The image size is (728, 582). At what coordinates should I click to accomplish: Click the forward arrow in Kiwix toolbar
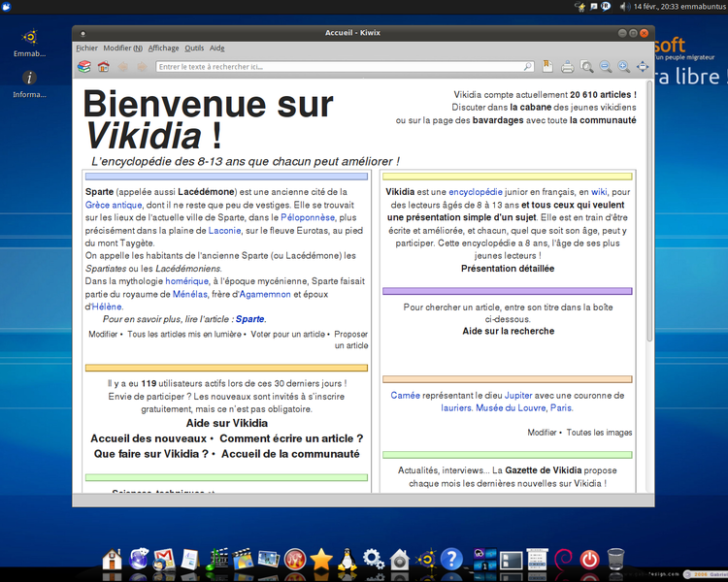click(x=142, y=67)
